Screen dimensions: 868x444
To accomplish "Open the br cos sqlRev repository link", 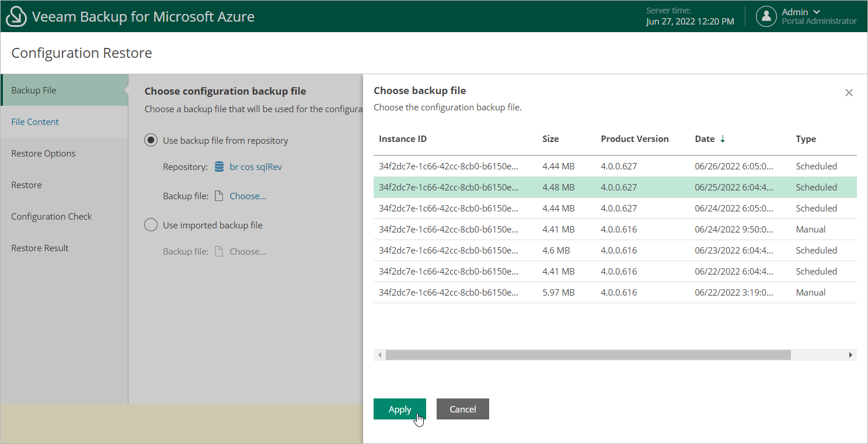I will [x=256, y=167].
